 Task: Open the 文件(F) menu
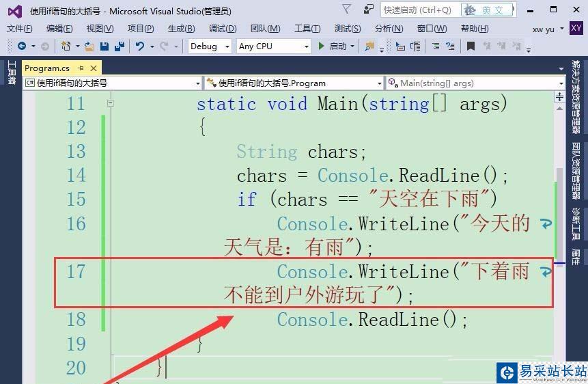(x=20, y=29)
